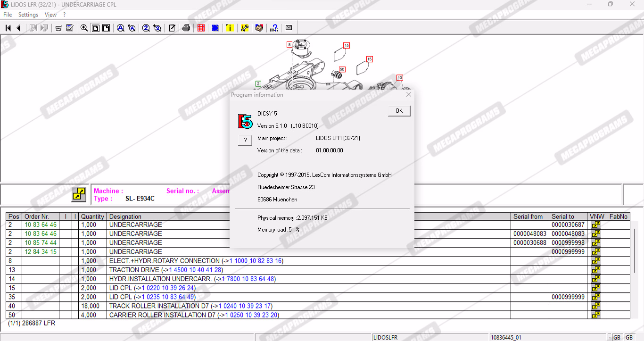Click the letter A search icon
This screenshot has width=644, height=341.
tap(121, 28)
